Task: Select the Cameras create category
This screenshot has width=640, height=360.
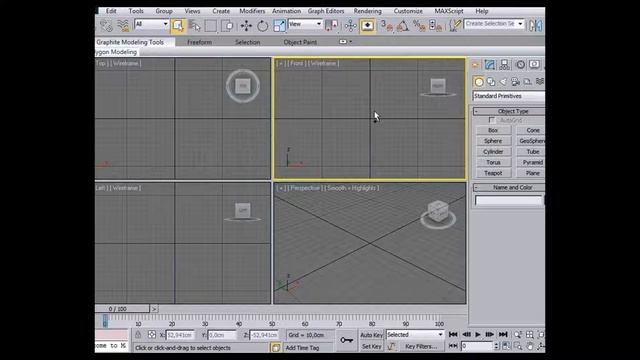Action: [515, 82]
